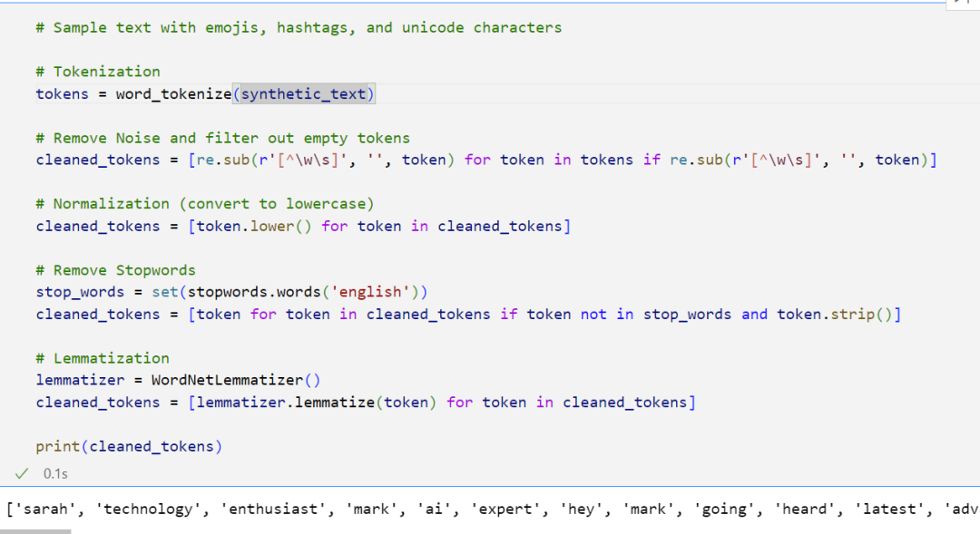Click the '# Remove Stopwords' comment
The height and width of the screenshot is (534, 980).
pos(115,270)
